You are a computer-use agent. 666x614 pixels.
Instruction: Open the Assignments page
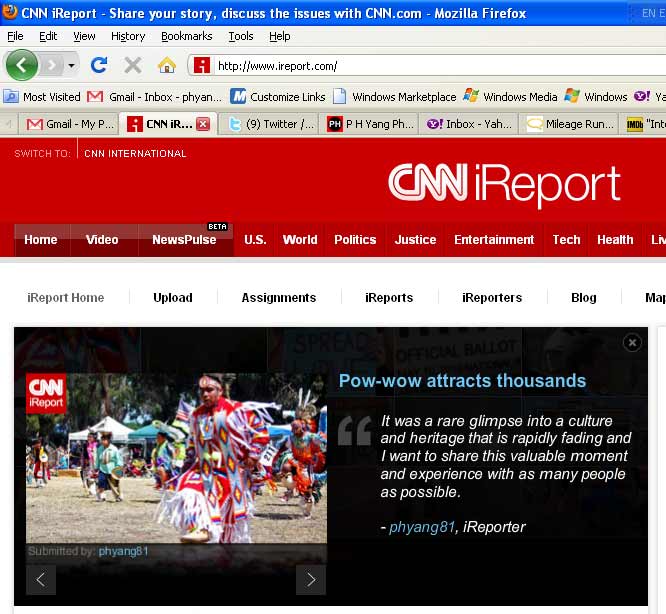pyautogui.click(x=279, y=297)
